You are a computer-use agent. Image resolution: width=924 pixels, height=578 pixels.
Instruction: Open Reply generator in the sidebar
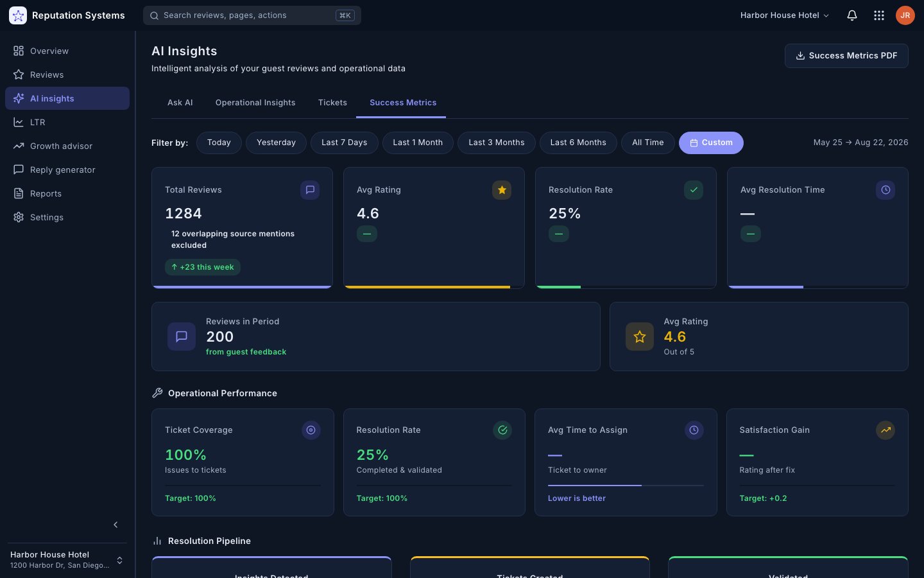pyautogui.click(x=67, y=170)
